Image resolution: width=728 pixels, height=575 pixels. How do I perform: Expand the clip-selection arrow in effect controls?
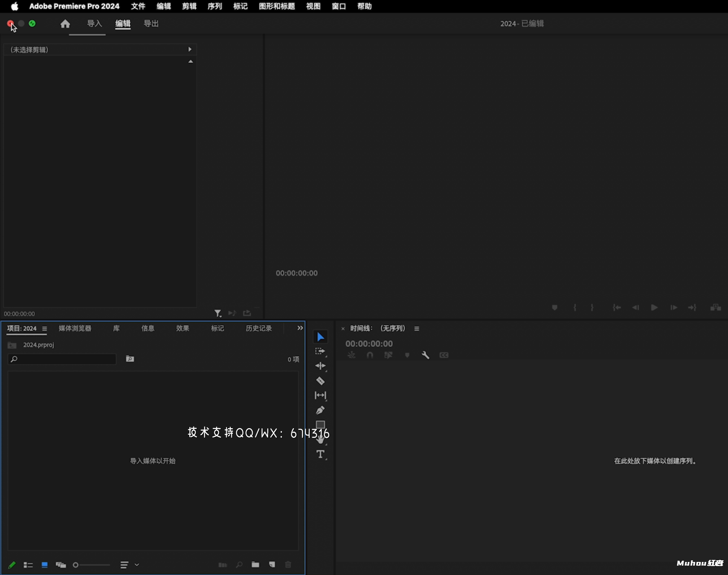pyautogui.click(x=190, y=49)
